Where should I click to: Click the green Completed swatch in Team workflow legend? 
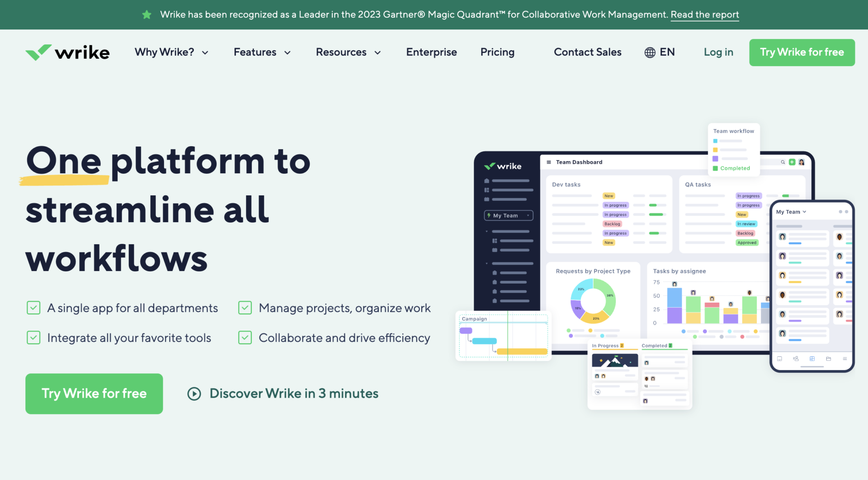(716, 168)
